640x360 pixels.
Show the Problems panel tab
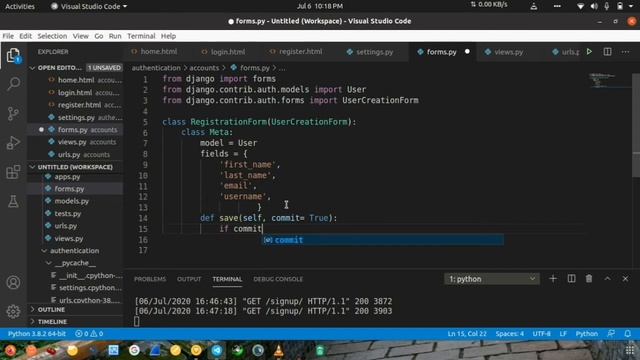coord(150,279)
